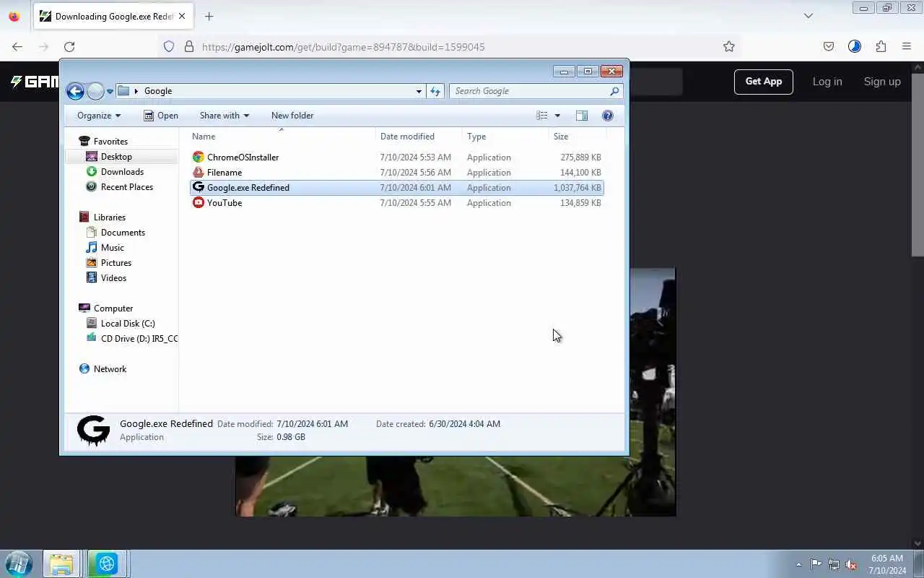Click the Google folder in address breadcrumb
Screen dimensions: 924x578
158,91
